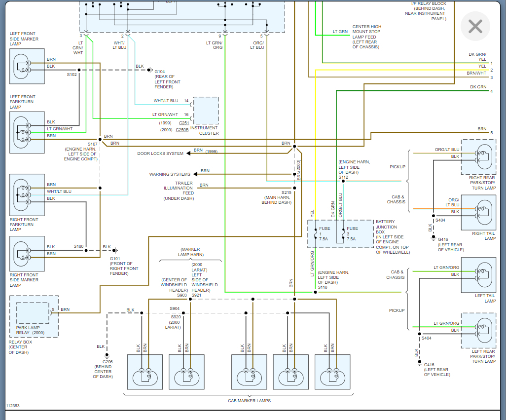This screenshot has height=420, width=506.
Task: Click the 'LT GRN/WHT 16' pin label
Action: click(170, 115)
